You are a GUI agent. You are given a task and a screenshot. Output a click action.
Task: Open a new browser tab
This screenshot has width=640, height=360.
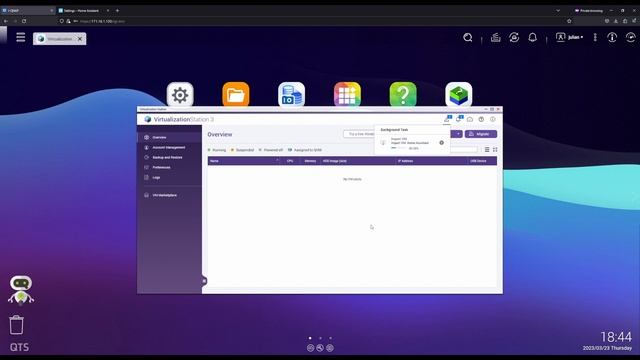(117, 11)
